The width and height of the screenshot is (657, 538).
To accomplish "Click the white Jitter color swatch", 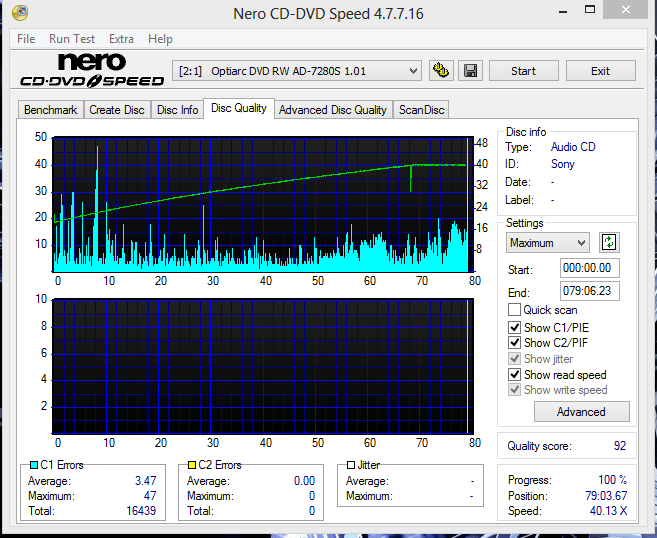I will tap(351, 465).
